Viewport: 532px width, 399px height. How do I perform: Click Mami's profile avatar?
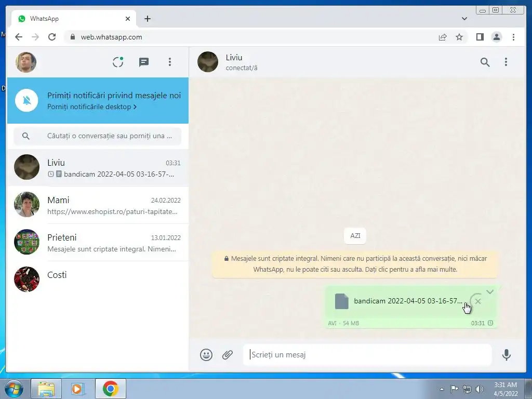pos(27,205)
